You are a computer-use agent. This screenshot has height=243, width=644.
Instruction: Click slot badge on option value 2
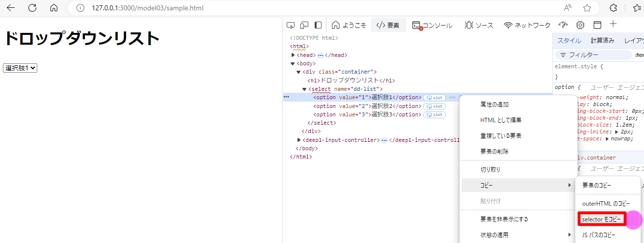[435, 106]
